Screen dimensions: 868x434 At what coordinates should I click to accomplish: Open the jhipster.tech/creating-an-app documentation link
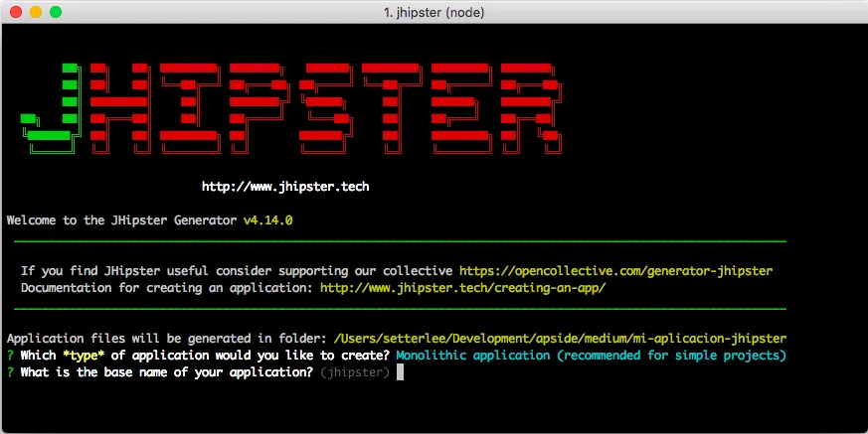462,287
